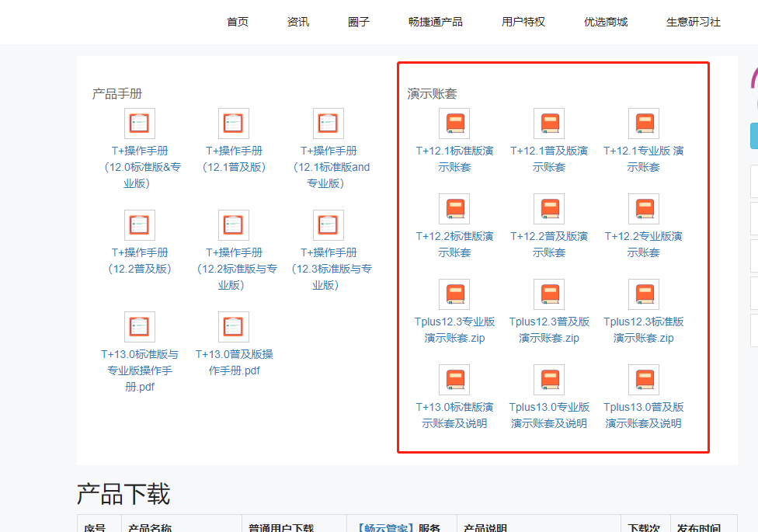Image resolution: width=758 pixels, height=532 pixels.
Task: Click the book icon for T+12.2普及版演示账套
Action: coord(549,209)
